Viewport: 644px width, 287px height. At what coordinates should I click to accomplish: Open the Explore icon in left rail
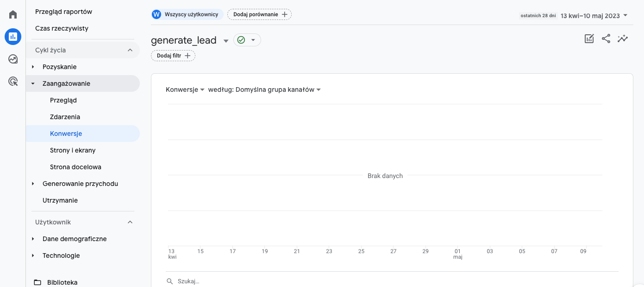(x=13, y=59)
